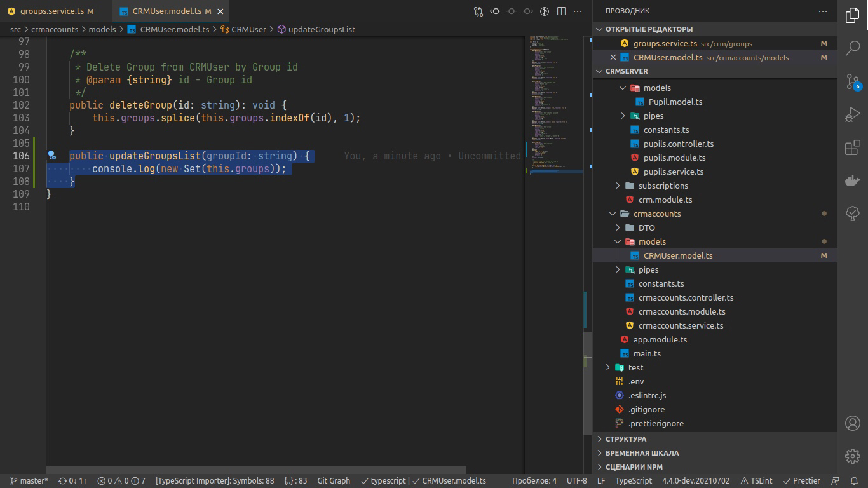Click the crmaccounts breadcrumb
Image resolution: width=868 pixels, height=488 pixels.
click(55, 29)
